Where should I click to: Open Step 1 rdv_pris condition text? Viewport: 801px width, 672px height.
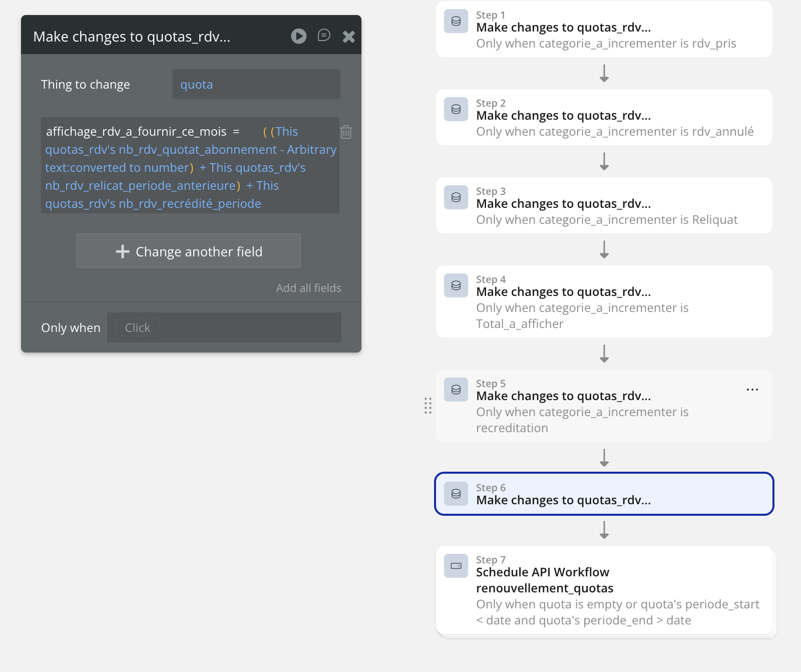click(x=606, y=44)
